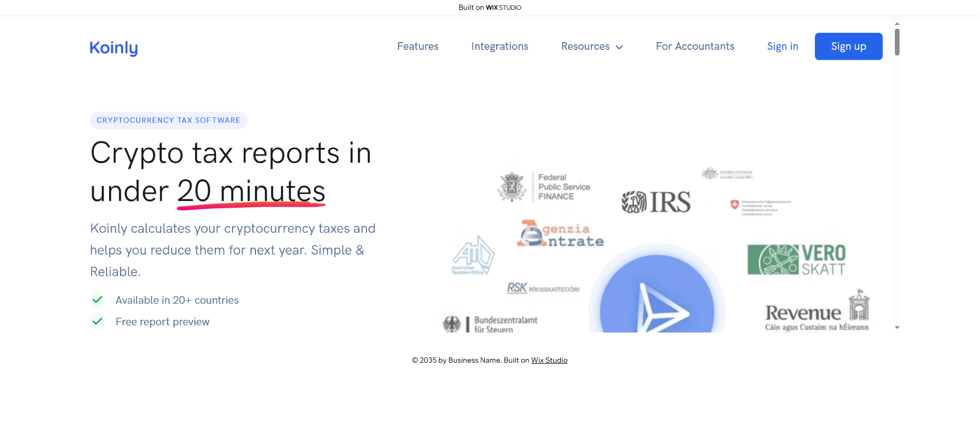This screenshot has height=425, width=980.
Task: Click the RSK Ríkisskattstjóri logo
Action: (543, 288)
